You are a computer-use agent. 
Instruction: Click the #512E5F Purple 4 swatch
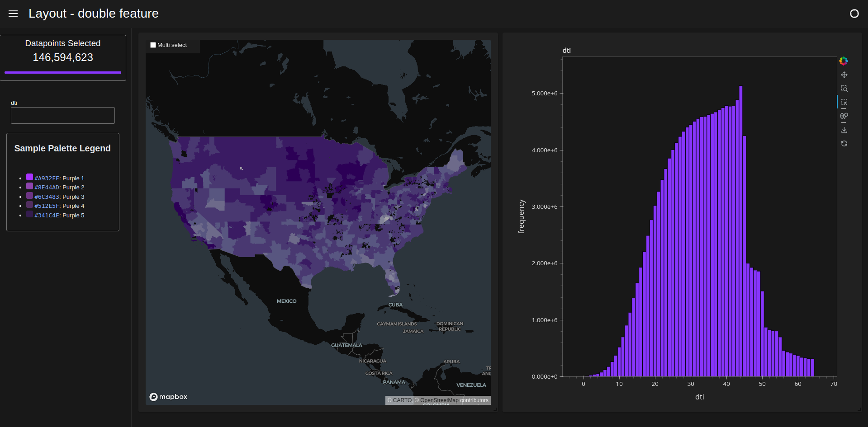click(29, 205)
